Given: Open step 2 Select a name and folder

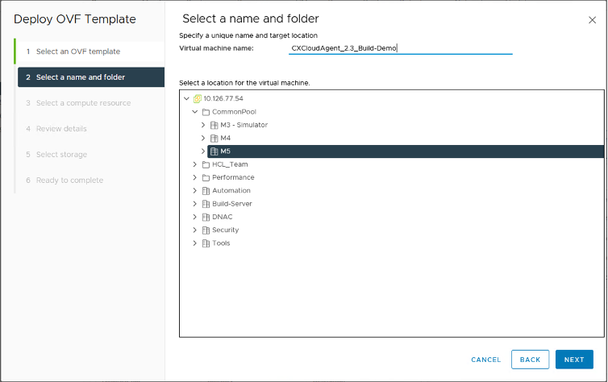Looking at the screenshot, I should [x=91, y=77].
